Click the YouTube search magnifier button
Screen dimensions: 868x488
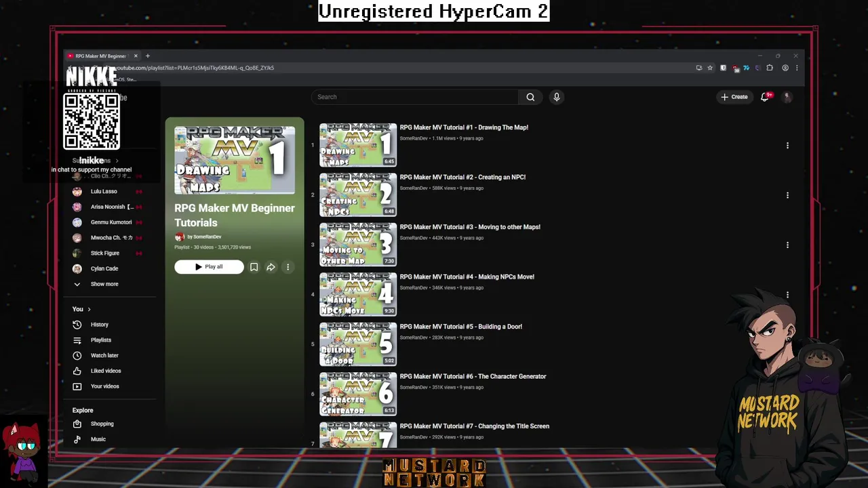[530, 97]
